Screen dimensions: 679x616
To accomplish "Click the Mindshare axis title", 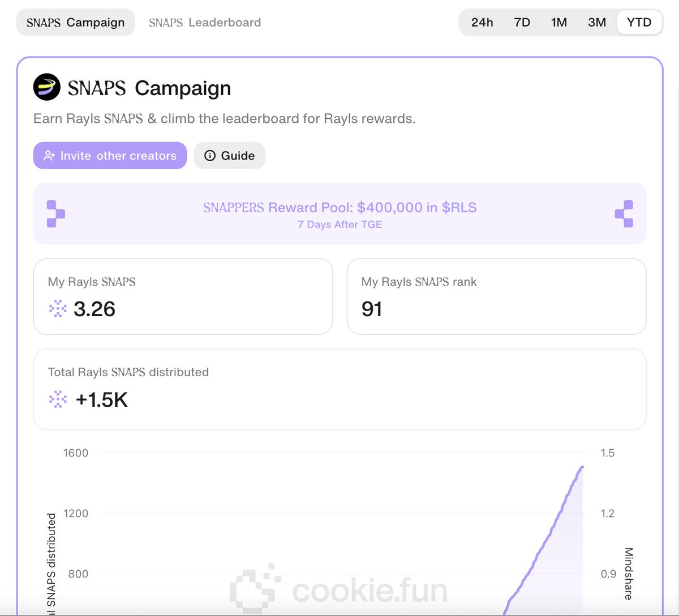I will click(628, 574).
